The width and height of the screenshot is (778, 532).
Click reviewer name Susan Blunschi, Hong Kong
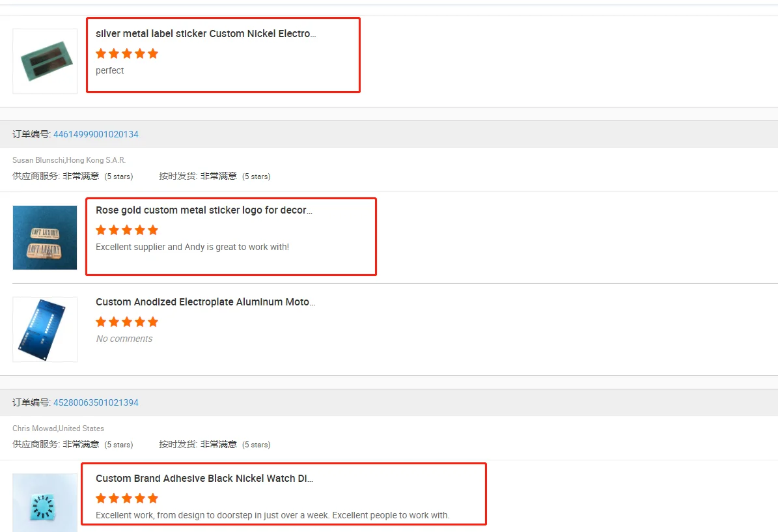pyautogui.click(x=69, y=160)
